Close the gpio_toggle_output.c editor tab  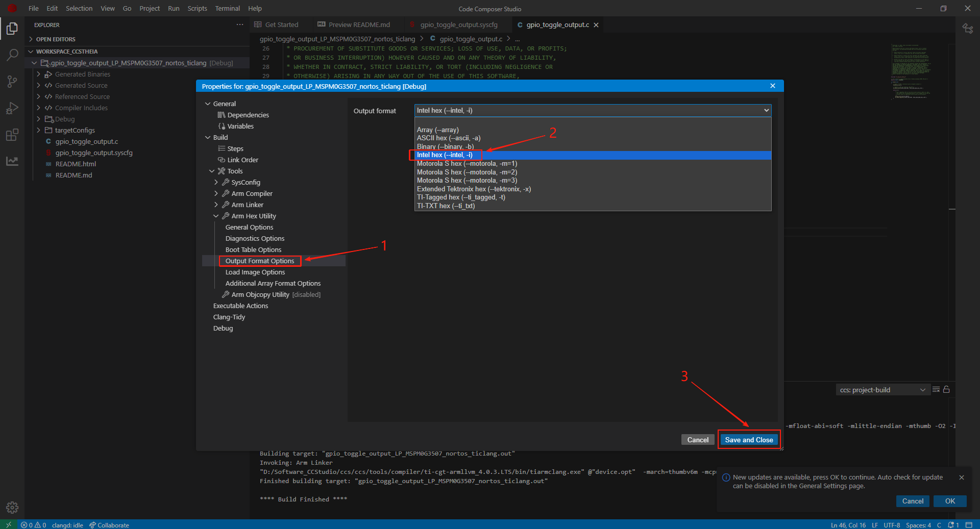pos(596,25)
